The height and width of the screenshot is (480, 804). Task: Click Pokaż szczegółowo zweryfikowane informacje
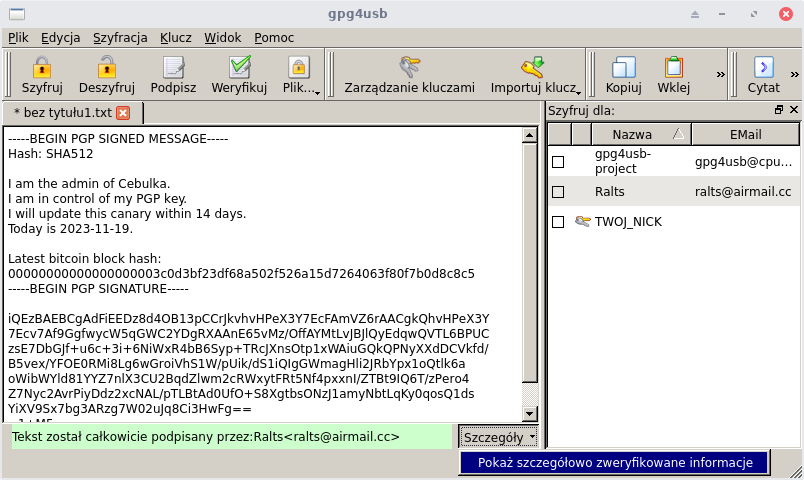click(x=615, y=463)
